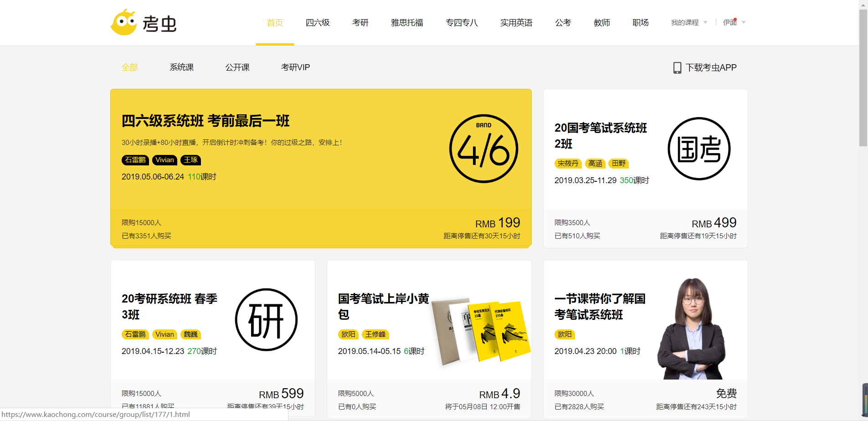Click the page vertical scrollbar thumb

(x=863, y=78)
